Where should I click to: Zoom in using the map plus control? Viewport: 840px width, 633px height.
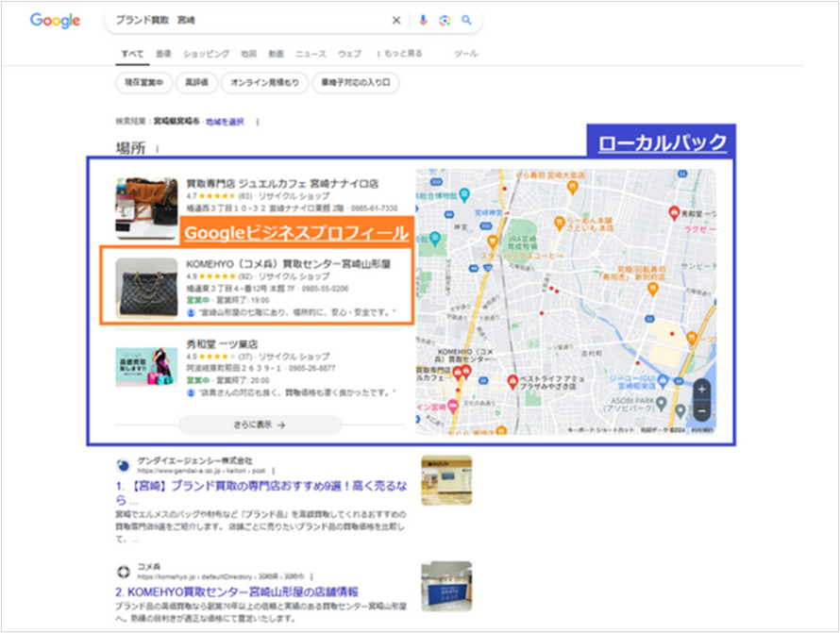point(701,390)
